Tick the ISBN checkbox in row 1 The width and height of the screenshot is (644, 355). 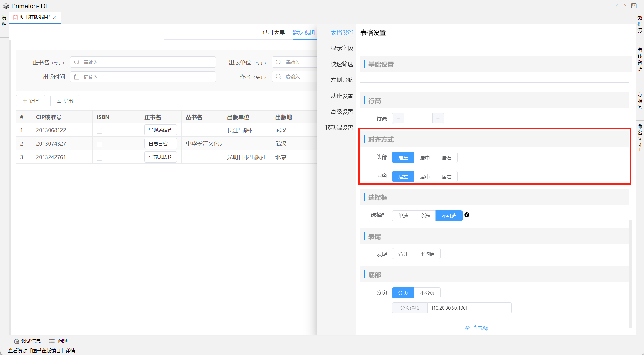click(x=99, y=130)
